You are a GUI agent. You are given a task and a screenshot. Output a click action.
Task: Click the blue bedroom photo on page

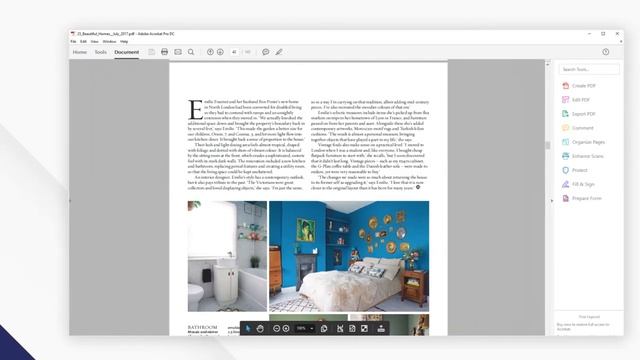[x=349, y=256]
